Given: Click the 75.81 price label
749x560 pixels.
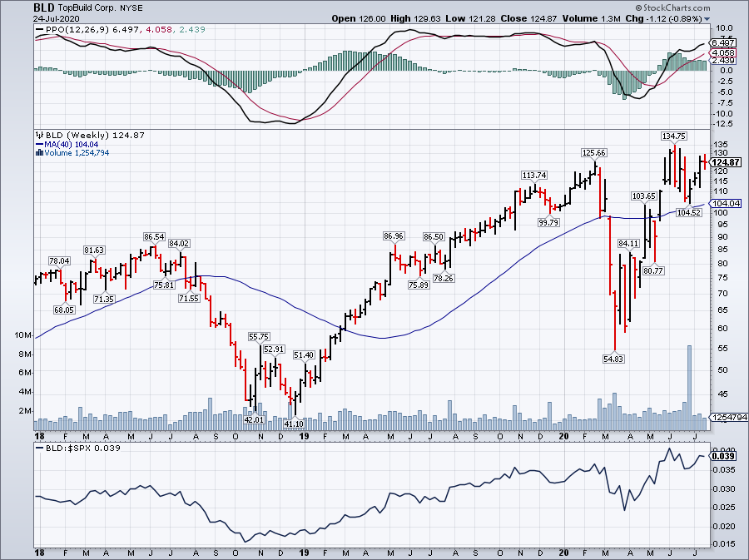Looking at the screenshot, I should click(x=164, y=285).
